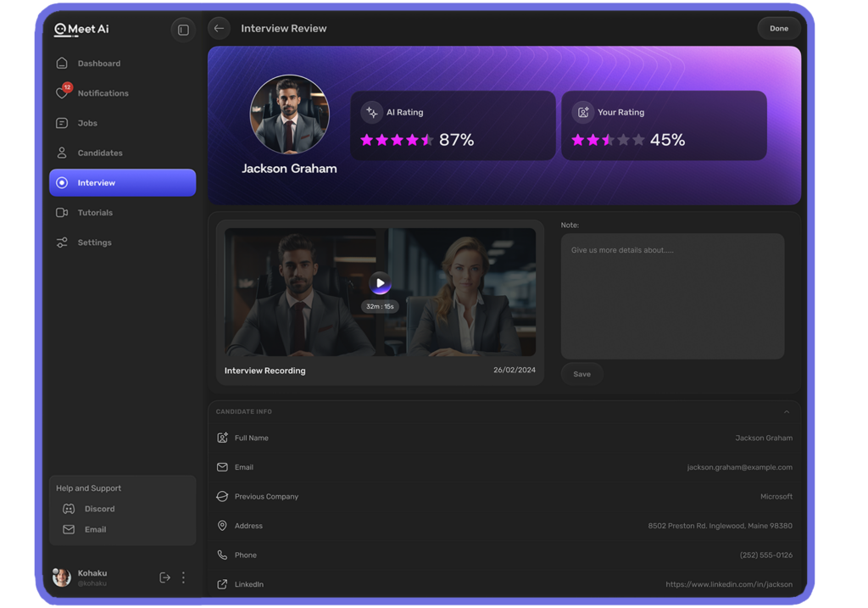The height and width of the screenshot is (608, 868).
Task: Open the Email support option
Action: coord(70,529)
